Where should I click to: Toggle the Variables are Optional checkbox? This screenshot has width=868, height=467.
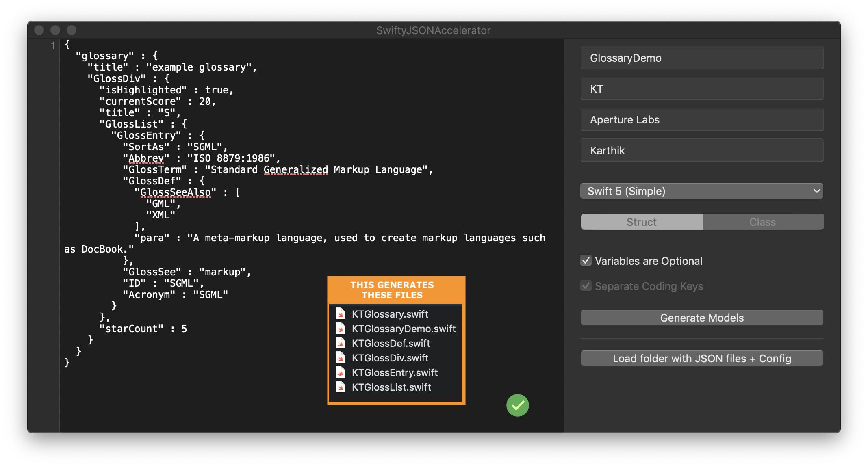pyautogui.click(x=586, y=261)
